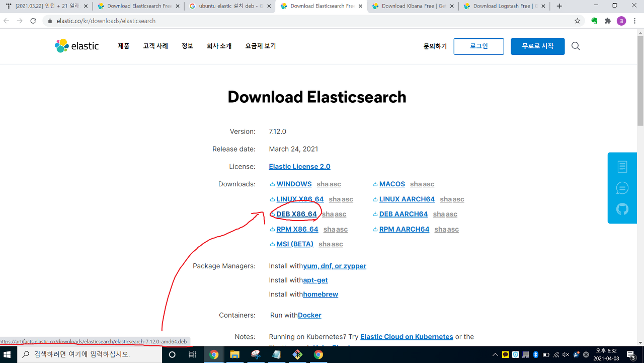Open the taskbar clock and date
This screenshot has height=363, width=644.
click(605, 354)
